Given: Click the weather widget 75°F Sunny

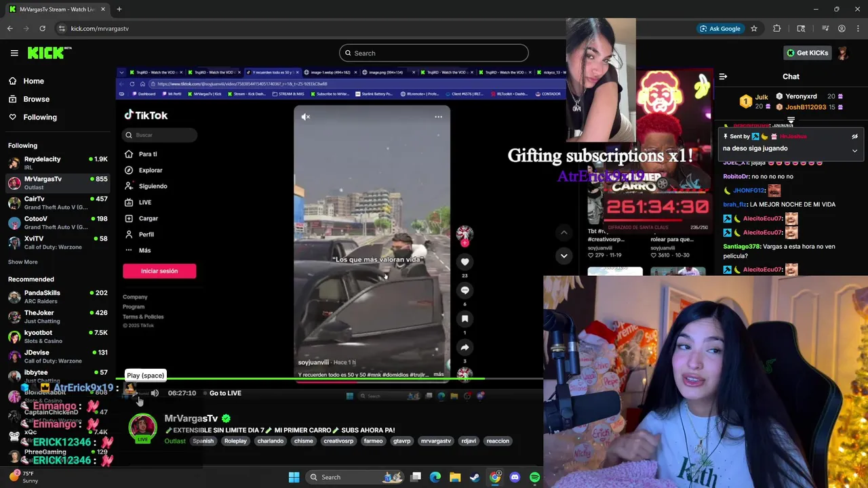Looking at the screenshot, I should point(24,477).
